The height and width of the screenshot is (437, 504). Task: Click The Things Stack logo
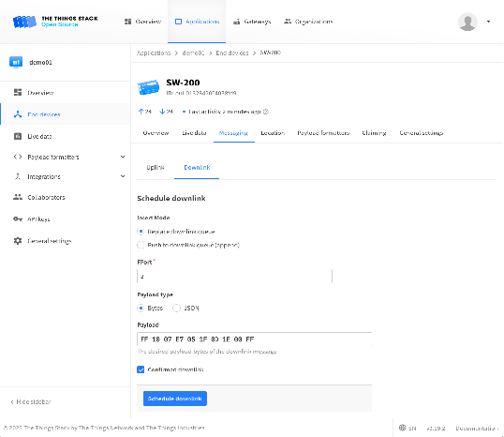pyautogui.click(x=55, y=22)
